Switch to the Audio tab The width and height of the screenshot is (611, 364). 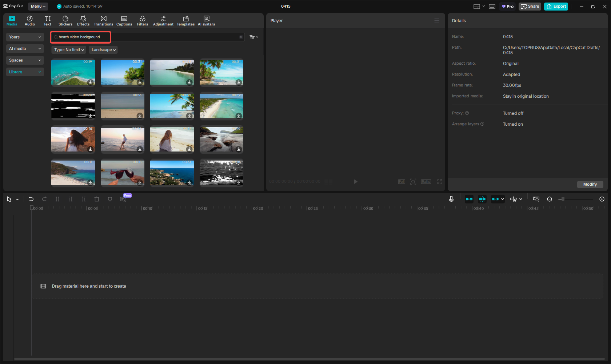(x=30, y=21)
